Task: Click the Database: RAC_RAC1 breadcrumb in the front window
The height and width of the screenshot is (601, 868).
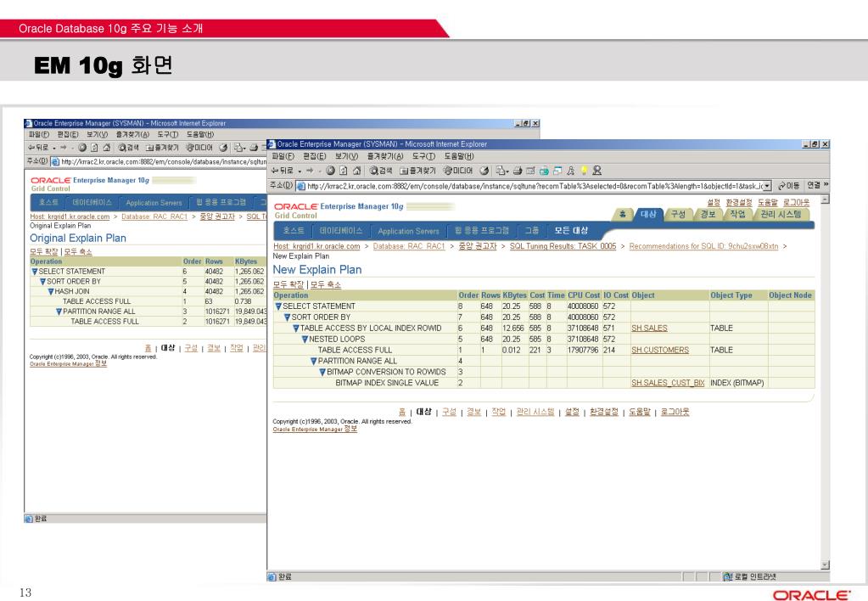Action: 409,246
